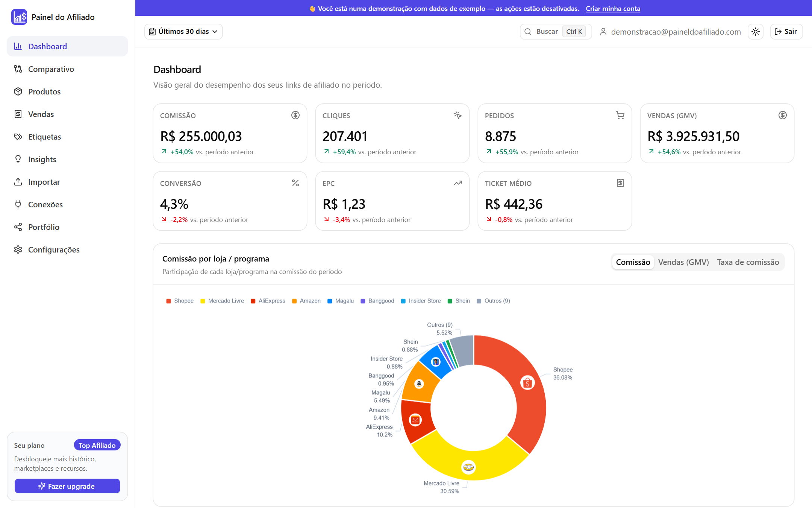Open Configurações in the sidebar menu

click(x=67, y=249)
